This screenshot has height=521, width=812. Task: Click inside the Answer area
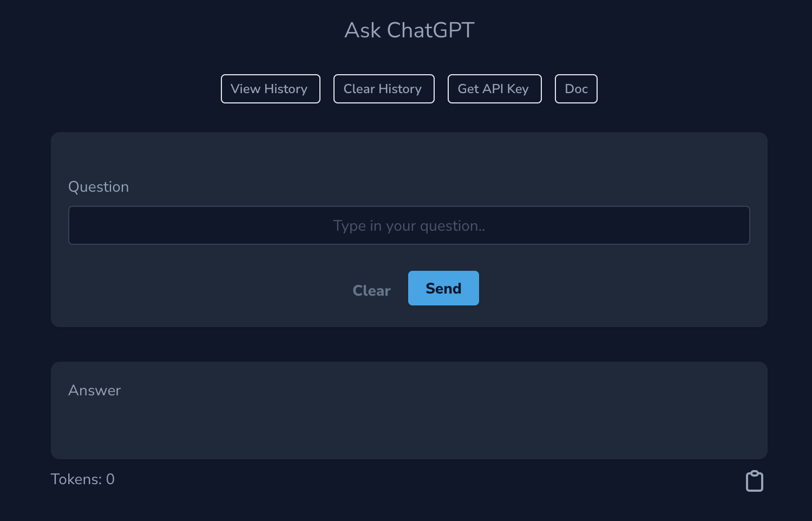point(409,422)
